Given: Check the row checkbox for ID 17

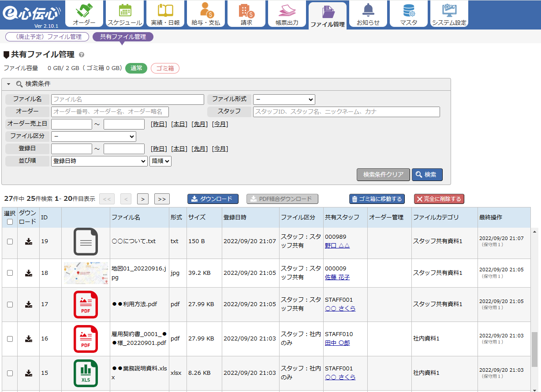Looking at the screenshot, I should [10, 304].
